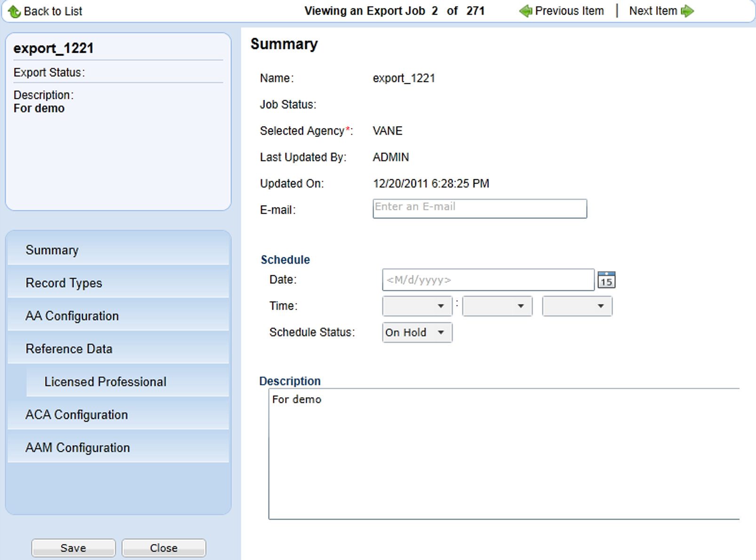Go to AA Configuration
The image size is (756, 560).
[x=72, y=316]
